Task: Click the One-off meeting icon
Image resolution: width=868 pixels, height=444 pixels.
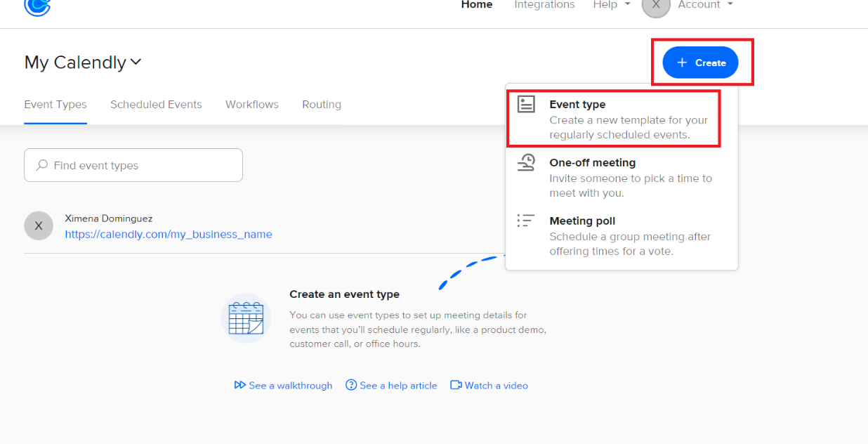Action: tap(526, 163)
